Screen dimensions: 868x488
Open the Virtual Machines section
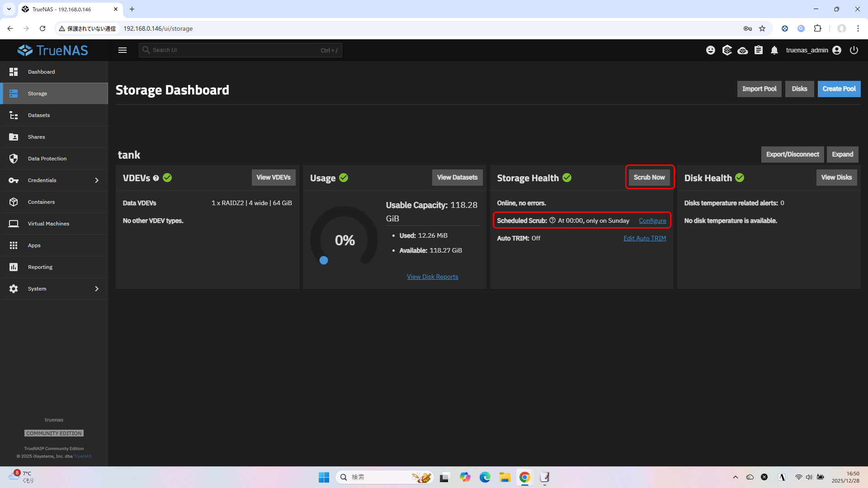point(48,224)
